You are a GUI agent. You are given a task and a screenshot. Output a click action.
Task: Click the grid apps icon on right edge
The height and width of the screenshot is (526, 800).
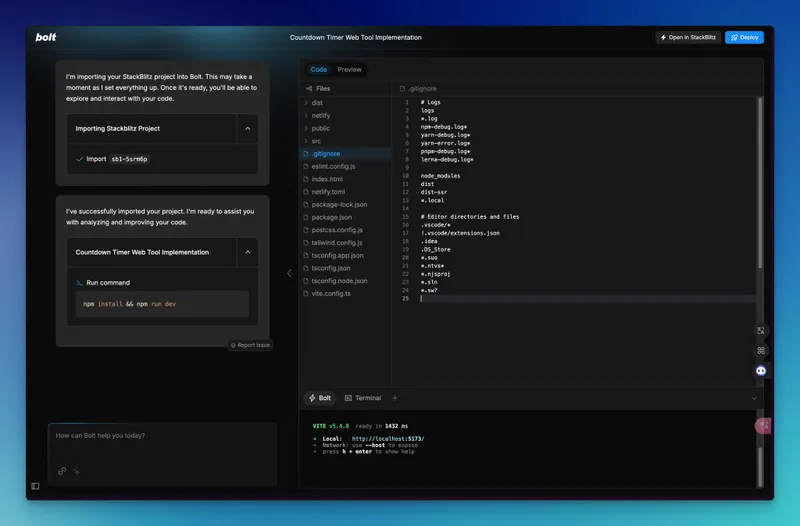click(760, 350)
